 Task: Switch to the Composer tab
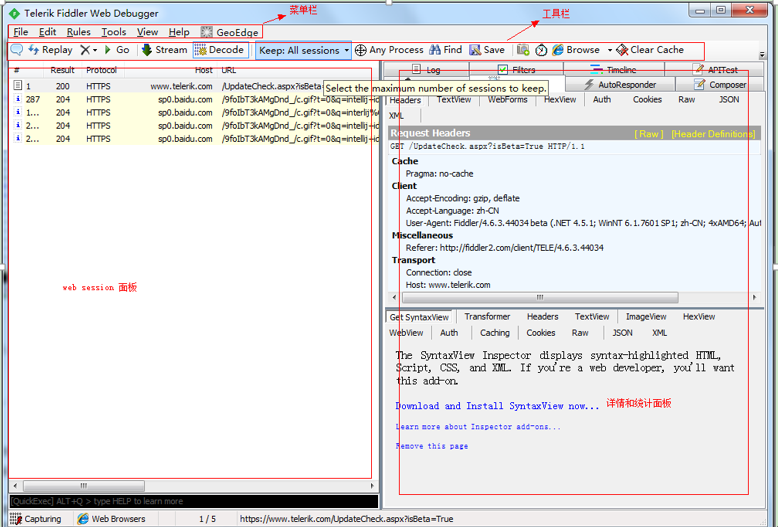719,84
